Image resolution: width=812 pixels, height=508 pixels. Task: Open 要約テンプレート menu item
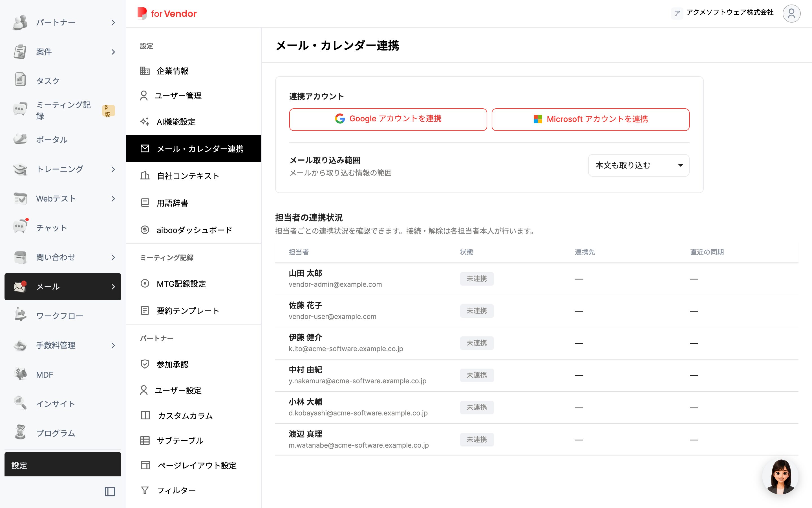[194, 311]
